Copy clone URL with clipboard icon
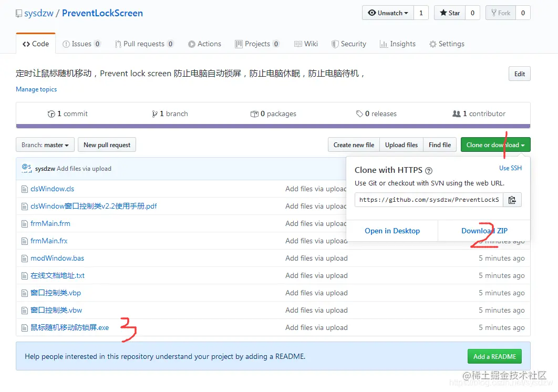 pos(512,200)
